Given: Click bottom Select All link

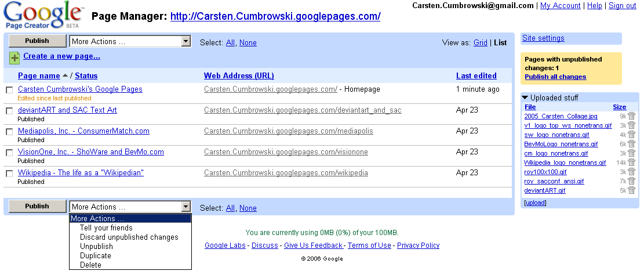Looking at the screenshot, I should tap(230, 208).
